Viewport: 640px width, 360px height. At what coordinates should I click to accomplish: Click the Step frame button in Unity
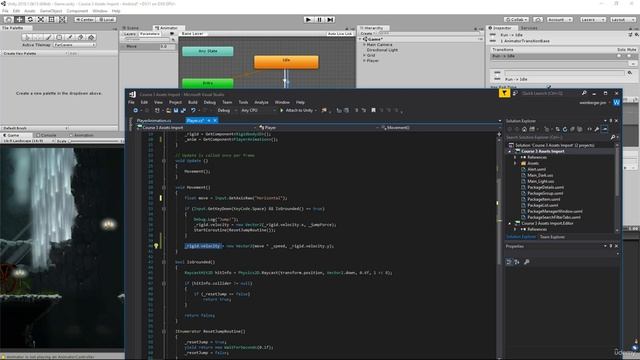[330, 19]
